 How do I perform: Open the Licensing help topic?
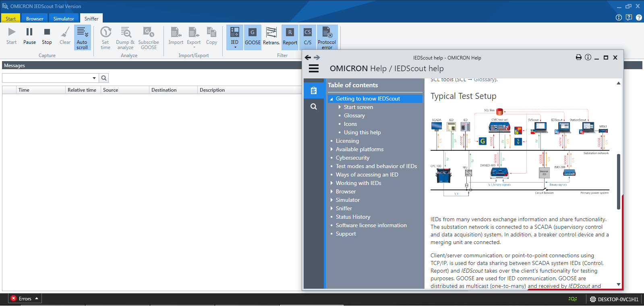(x=347, y=141)
